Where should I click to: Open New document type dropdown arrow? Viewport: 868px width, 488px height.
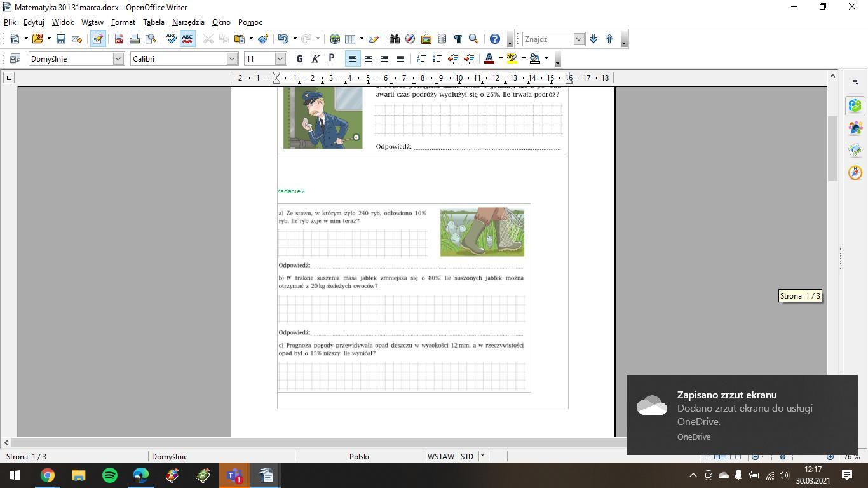(26, 39)
